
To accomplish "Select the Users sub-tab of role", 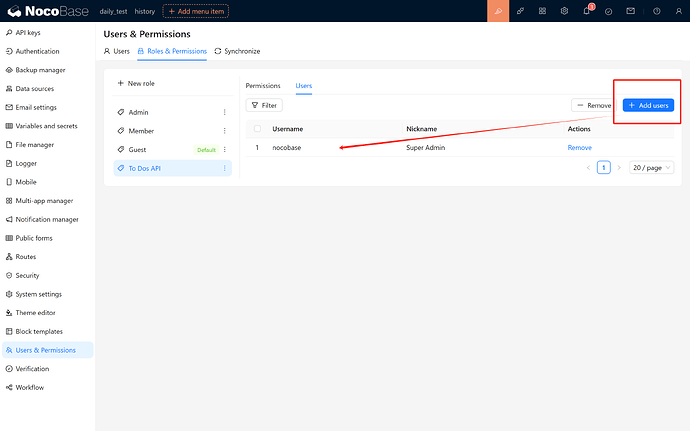I will [304, 85].
